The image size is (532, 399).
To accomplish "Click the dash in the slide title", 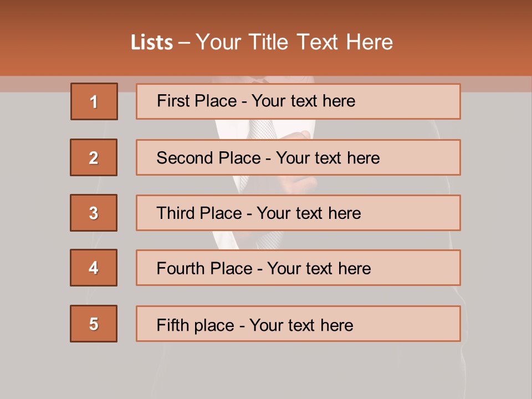I will click(x=184, y=43).
